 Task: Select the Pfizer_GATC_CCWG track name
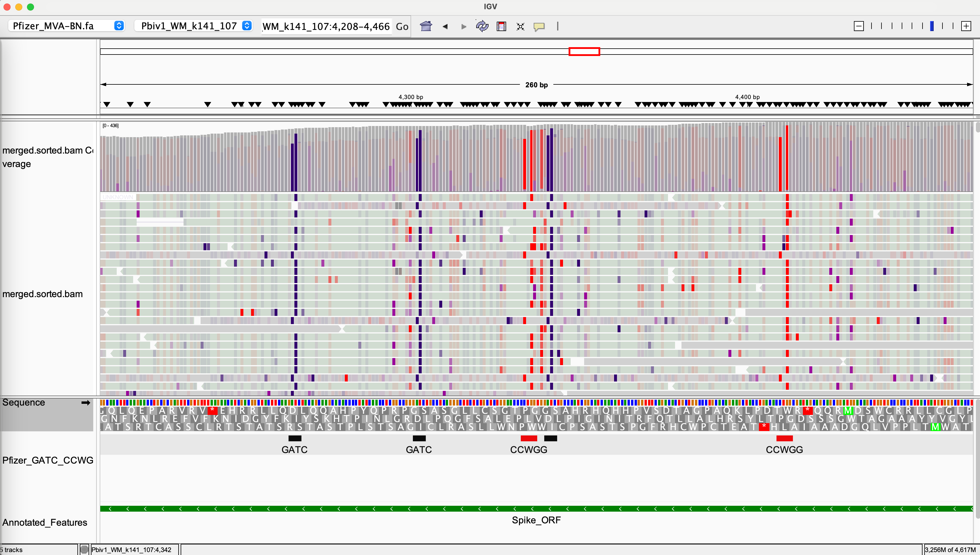tap(48, 460)
